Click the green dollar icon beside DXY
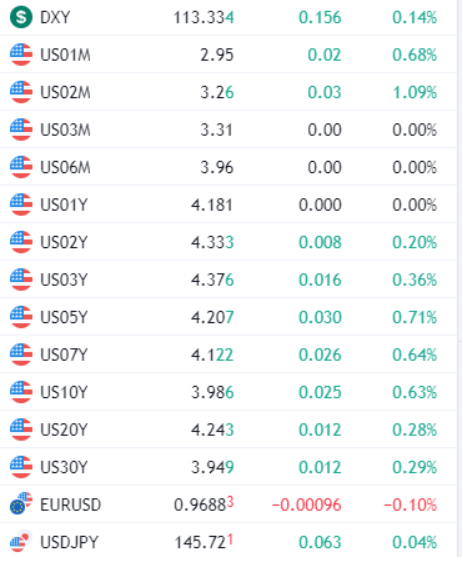 [x=21, y=17]
